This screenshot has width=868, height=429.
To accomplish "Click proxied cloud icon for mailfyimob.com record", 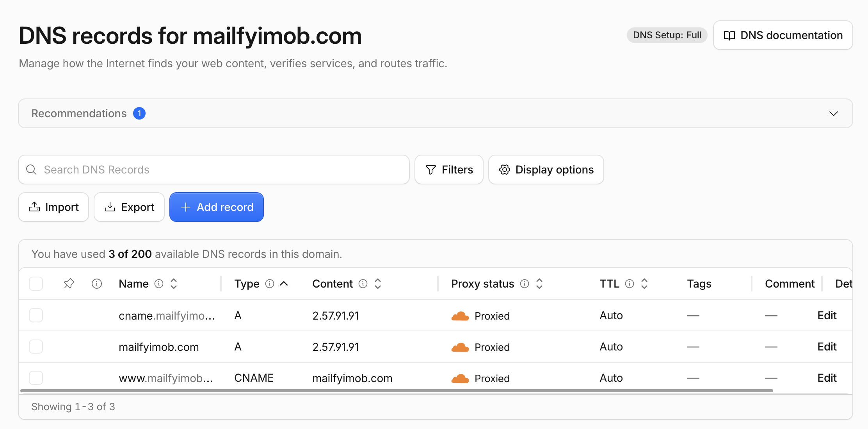I will point(460,347).
